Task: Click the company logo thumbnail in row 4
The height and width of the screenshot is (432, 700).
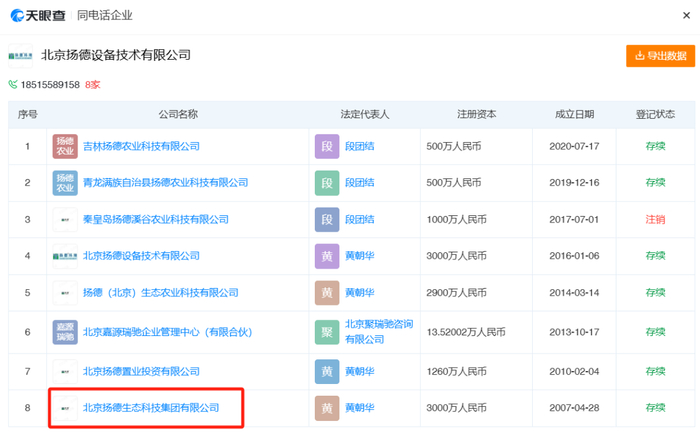Action: pos(65,256)
